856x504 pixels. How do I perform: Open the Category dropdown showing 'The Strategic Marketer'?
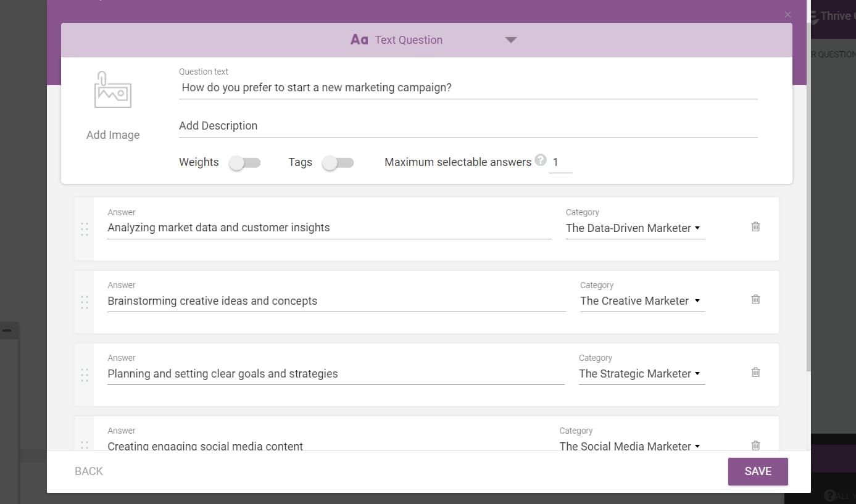point(641,374)
